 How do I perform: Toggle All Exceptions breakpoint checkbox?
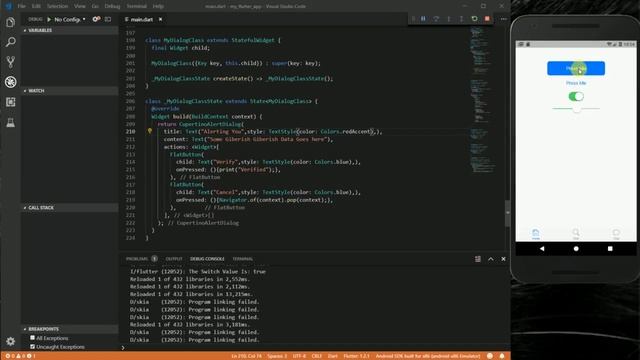tap(32, 338)
